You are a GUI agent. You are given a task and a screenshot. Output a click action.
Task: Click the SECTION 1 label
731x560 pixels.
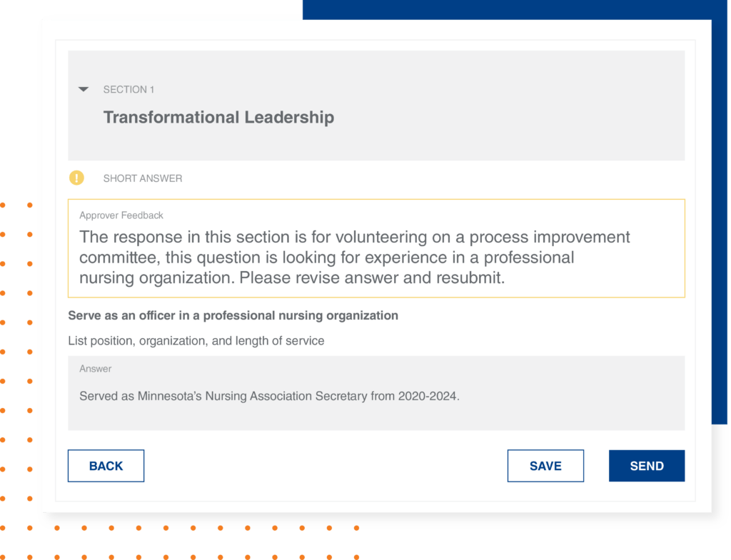(x=128, y=89)
